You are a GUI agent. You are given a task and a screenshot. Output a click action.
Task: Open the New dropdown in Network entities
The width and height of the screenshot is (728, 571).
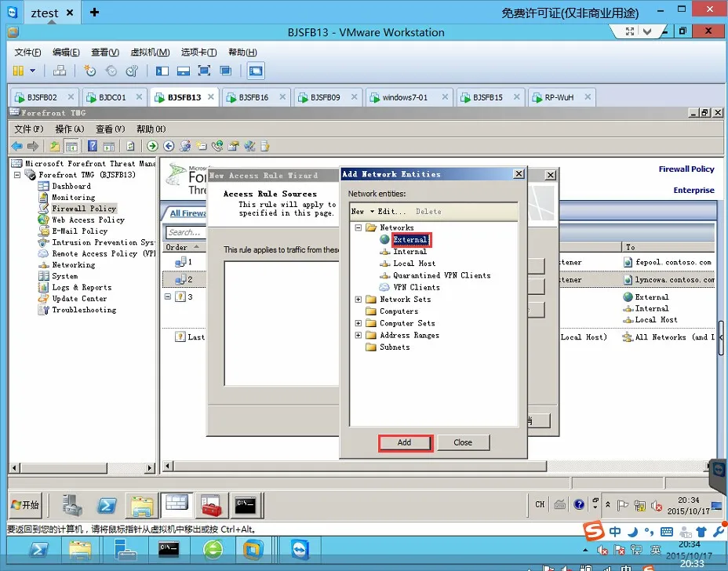pyautogui.click(x=362, y=212)
